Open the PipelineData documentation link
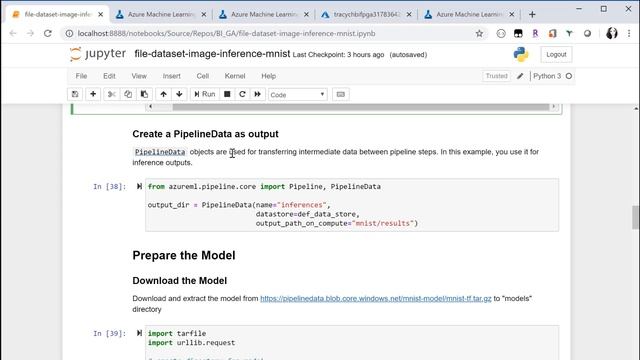The image size is (640, 360). tap(160, 152)
